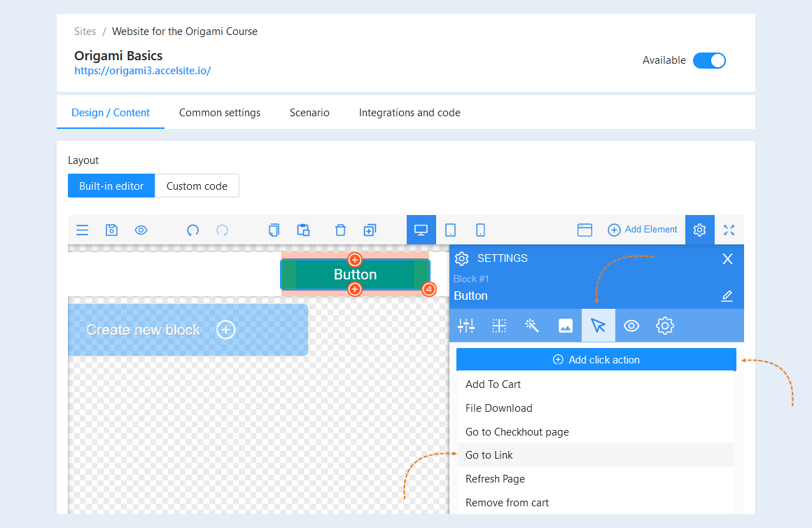
Task: Click the plus handle below the Button
Action: [355, 289]
